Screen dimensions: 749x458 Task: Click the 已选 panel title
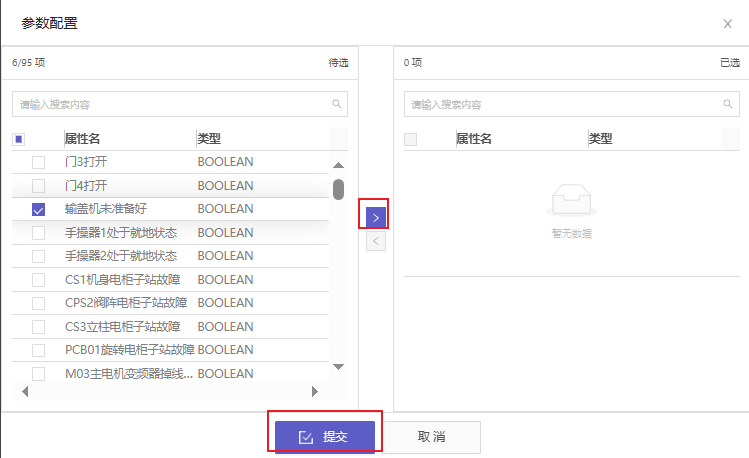730,63
